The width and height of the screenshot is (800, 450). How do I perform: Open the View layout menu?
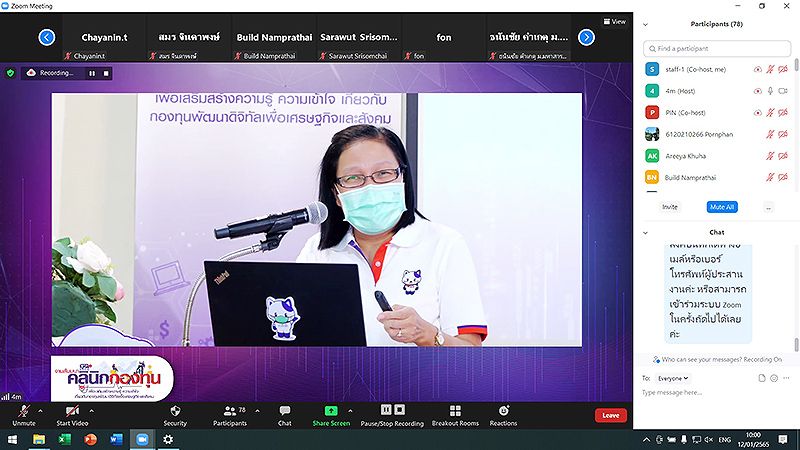(x=615, y=21)
